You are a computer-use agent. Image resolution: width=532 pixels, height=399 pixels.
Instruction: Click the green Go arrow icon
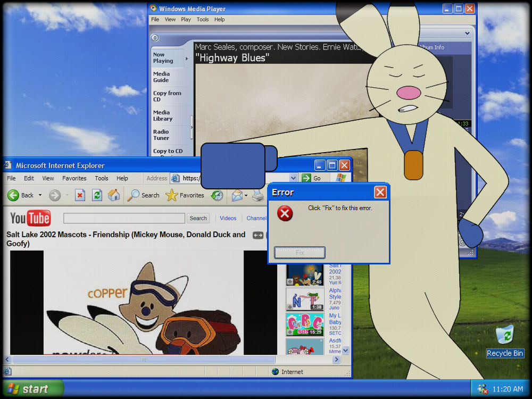coord(305,178)
